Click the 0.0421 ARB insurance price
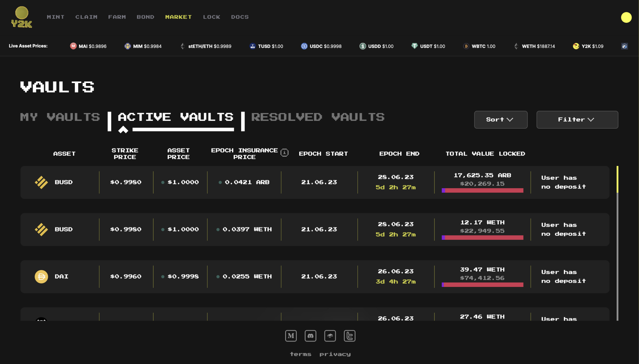Screen dimensions: 639x364 pyautogui.click(x=247, y=182)
